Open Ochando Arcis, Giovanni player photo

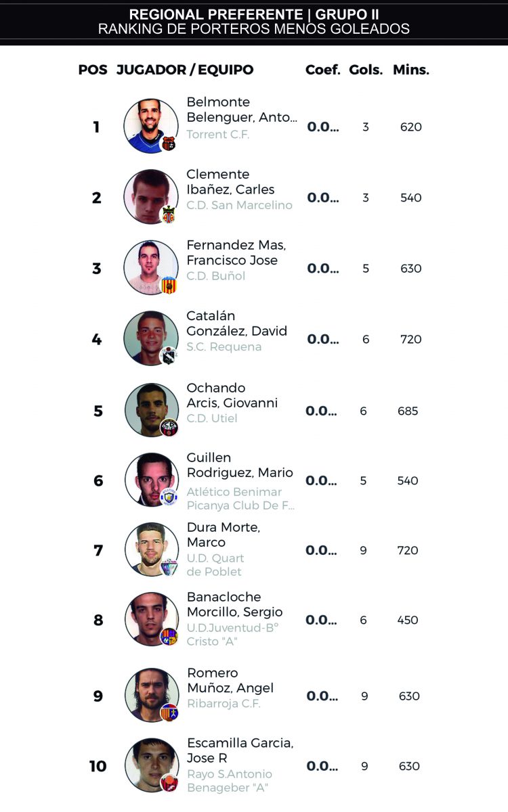pos(150,410)
